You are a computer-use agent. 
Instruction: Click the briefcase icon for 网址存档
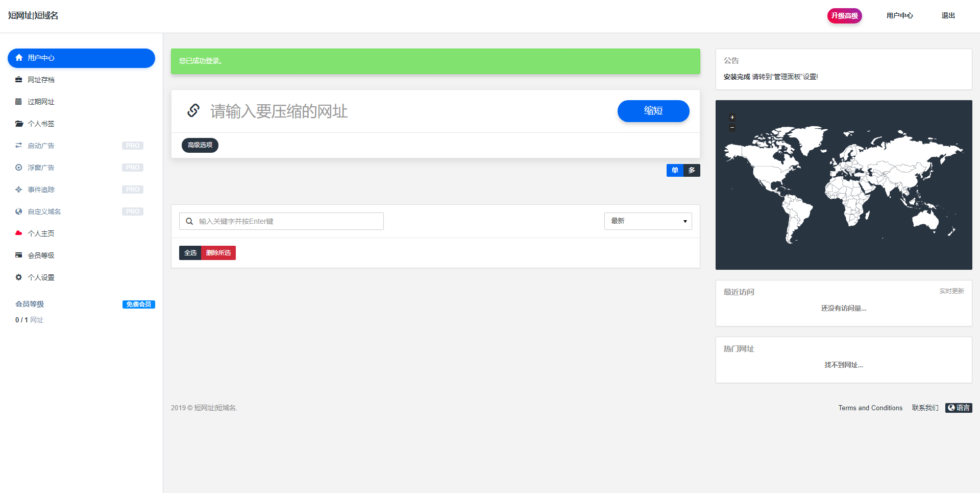19,80
